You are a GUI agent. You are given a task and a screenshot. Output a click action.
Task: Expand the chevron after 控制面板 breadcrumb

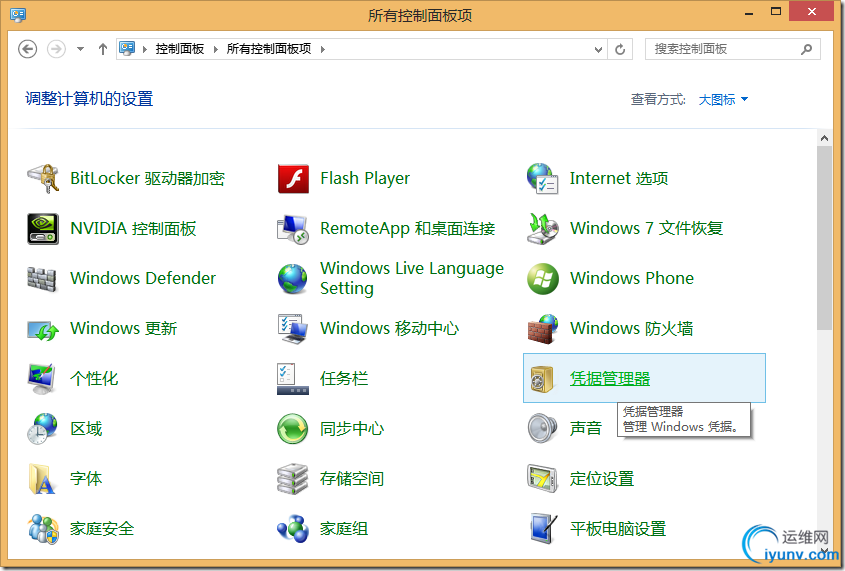pos(216,50)
